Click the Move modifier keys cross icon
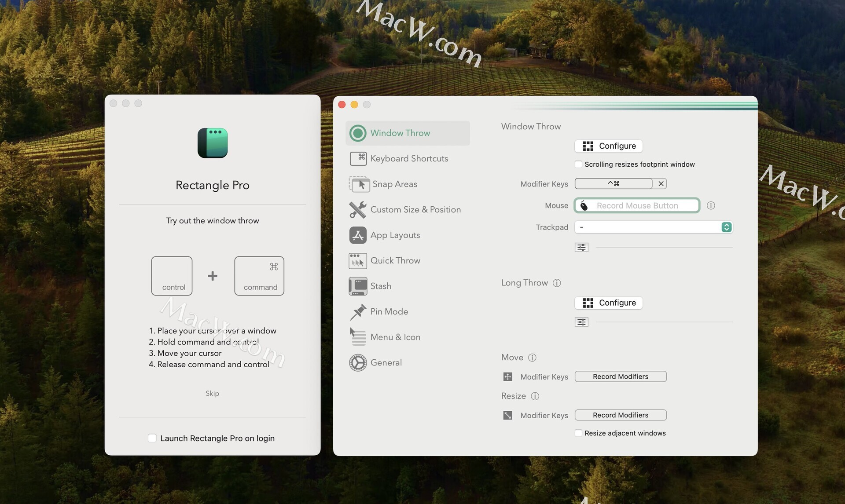The height and width of the screenshot is (504, 845). click(507, 376)
